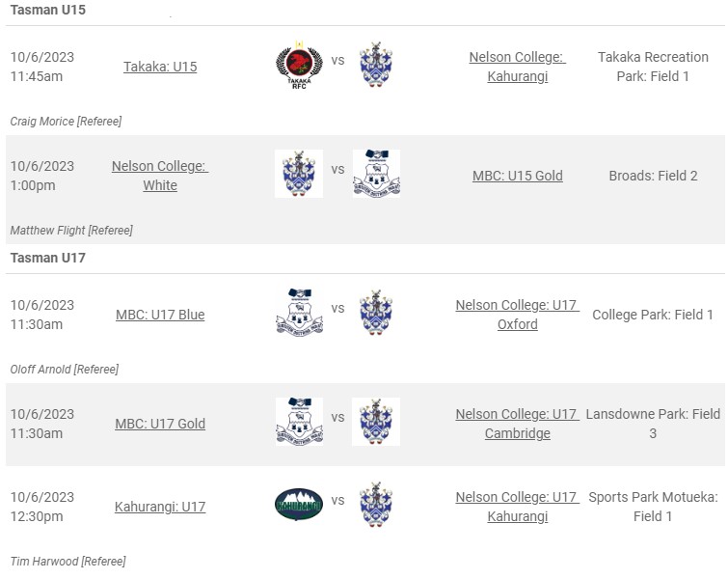
Task: Click MBC crest in U17 Gold match
Action: [299, 422]
